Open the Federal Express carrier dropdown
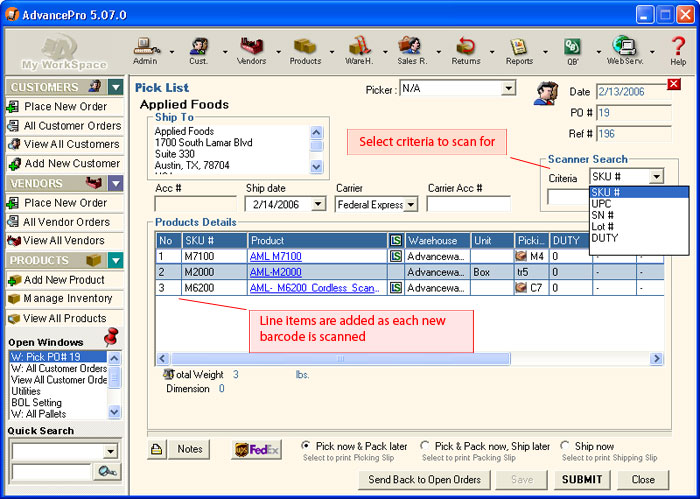The height and width of the screenshot is (499, 700). pyautogui.click(x=411, y=204)
